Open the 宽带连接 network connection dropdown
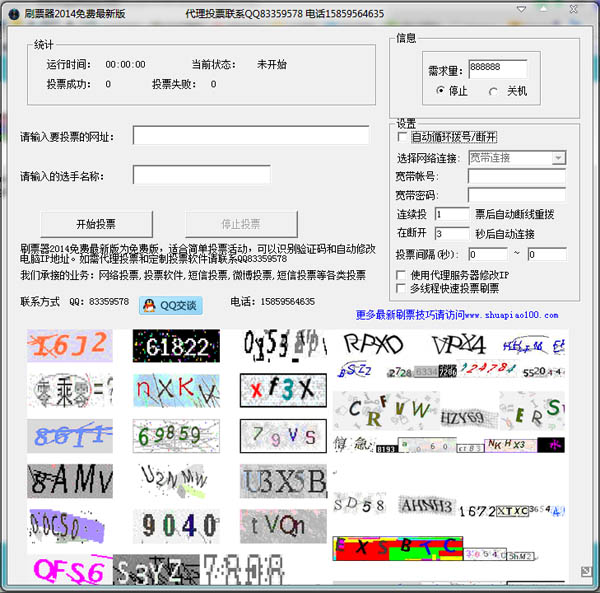 click(x=558, y=157)
